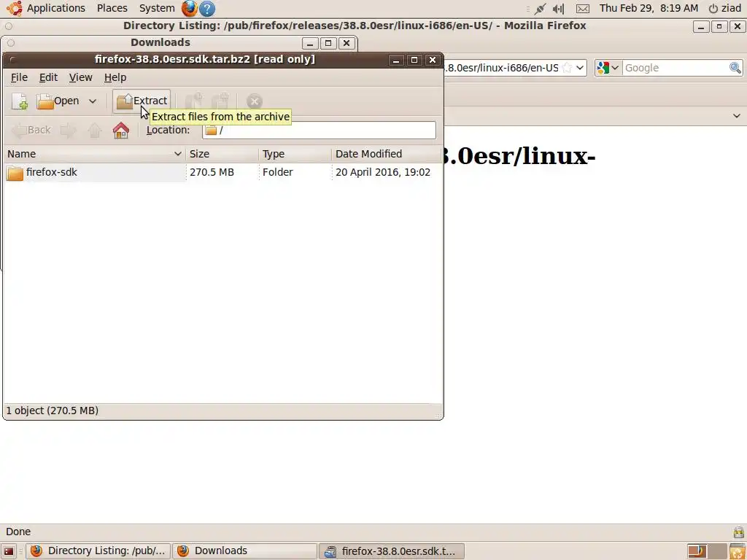The height and width of the screenshot is (560, 747).
Task: Switch to Directory Listing taskbar window
Action: click(98, 551)
